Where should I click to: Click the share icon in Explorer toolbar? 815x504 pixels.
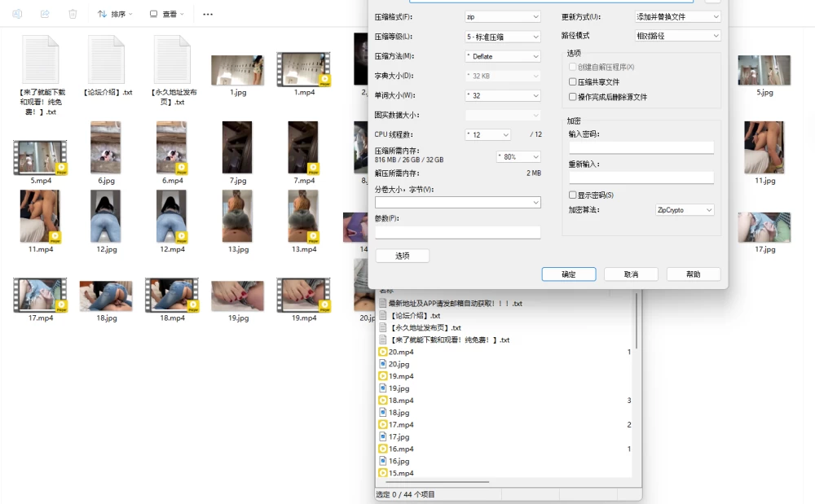45,14
